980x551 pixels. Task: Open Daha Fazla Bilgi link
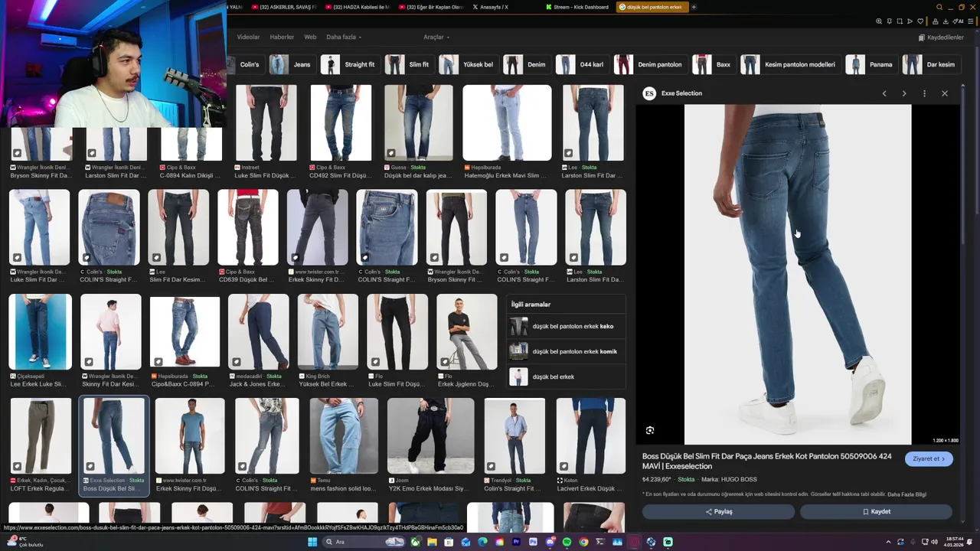coord(907,494)
